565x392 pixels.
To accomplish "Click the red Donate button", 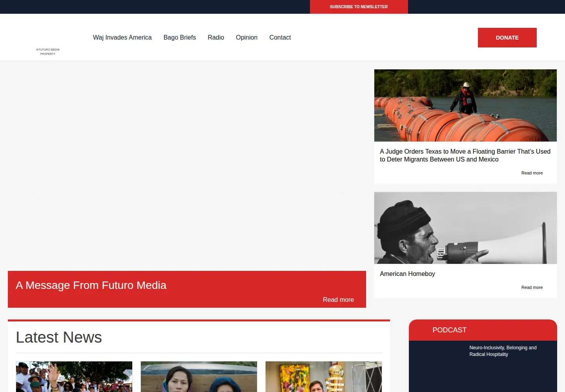I will 507,38.
